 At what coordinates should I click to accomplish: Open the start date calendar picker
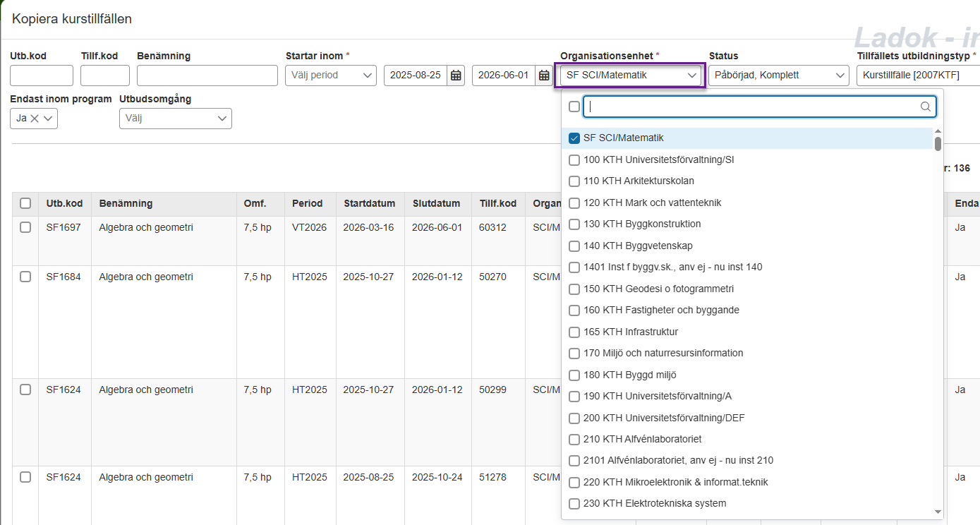click(456, 76)
